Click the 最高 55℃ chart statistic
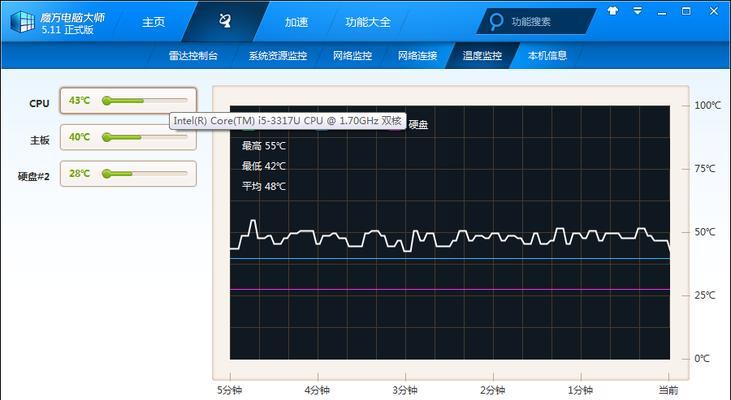 pyautogui.click(x=264, y=146)
